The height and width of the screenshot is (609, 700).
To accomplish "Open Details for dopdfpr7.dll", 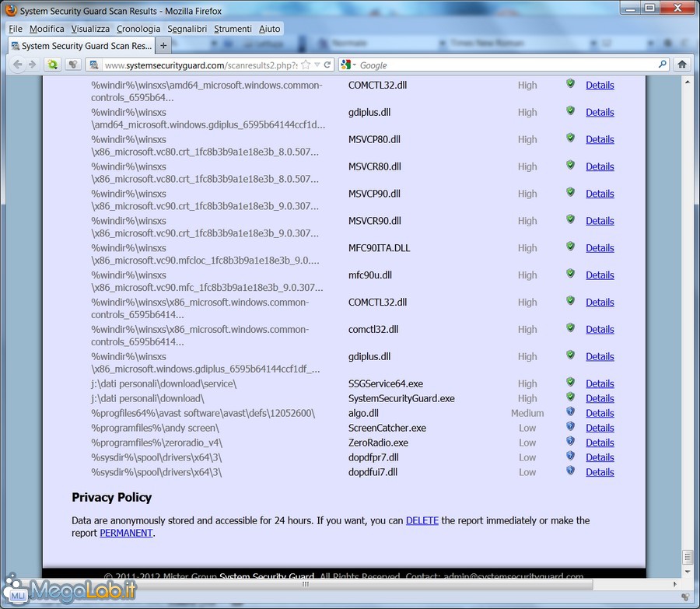I will [x=600, y=457].
